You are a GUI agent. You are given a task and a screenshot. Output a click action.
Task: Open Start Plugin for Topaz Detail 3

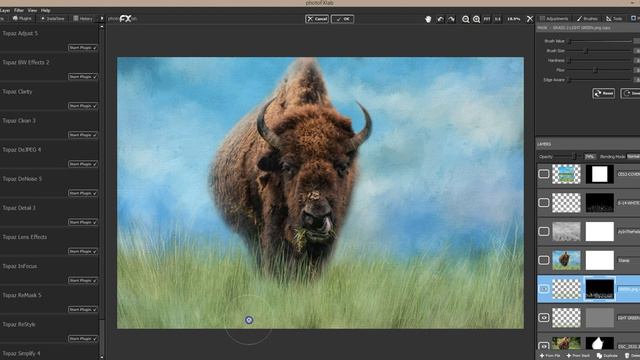83,222
